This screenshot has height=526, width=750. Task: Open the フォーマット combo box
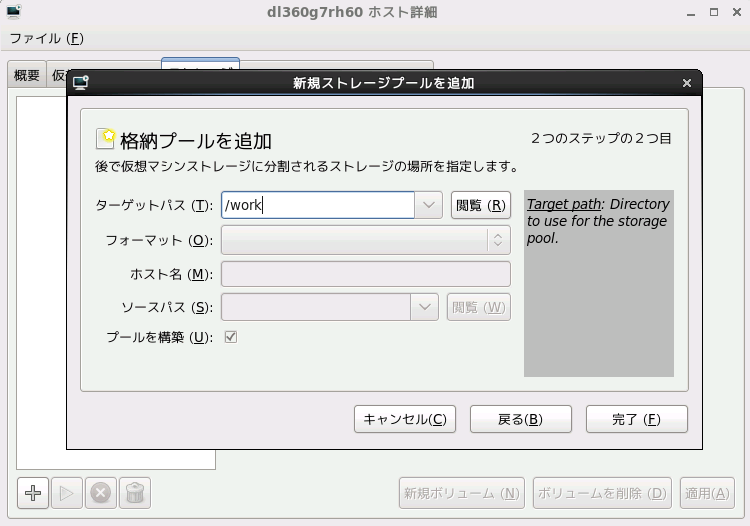click(x=366, y=240)
